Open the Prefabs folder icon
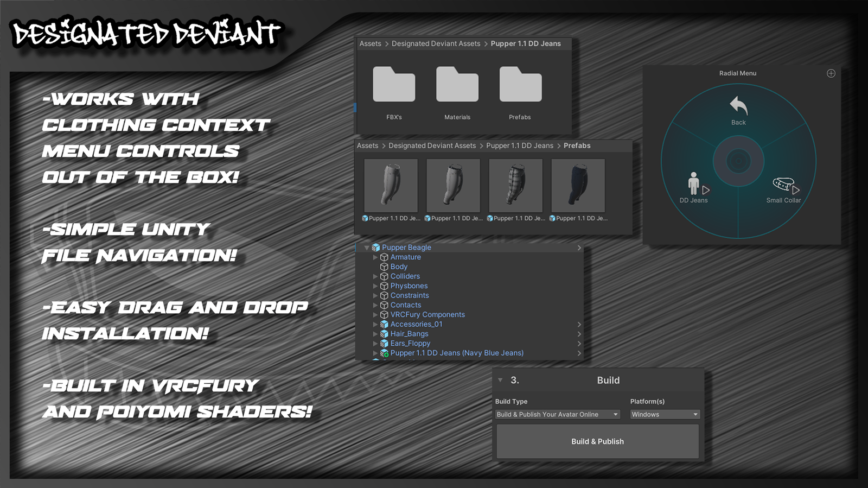The image size is (868, 488). [x=520, y=85]
